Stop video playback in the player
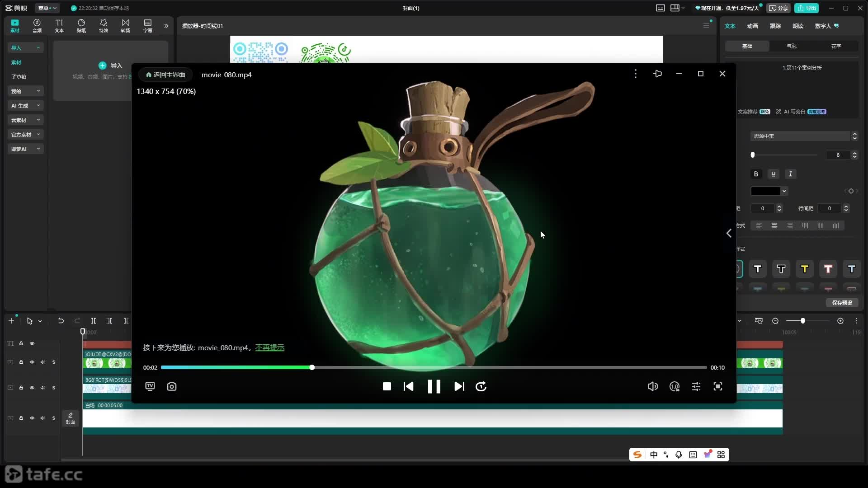Image resolution: width=868 pixels, height=488 pixels. [387, 386]
